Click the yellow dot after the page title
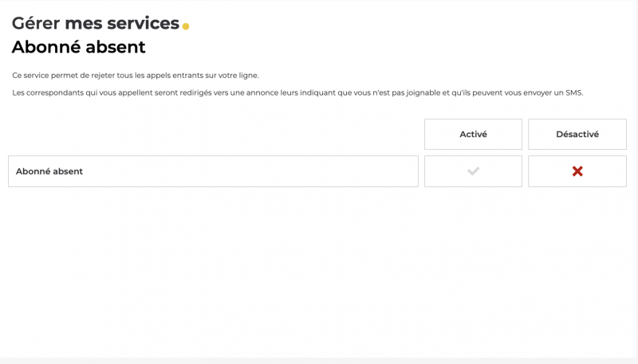This screenshot has width=638, height=364. tap(186, 26)
